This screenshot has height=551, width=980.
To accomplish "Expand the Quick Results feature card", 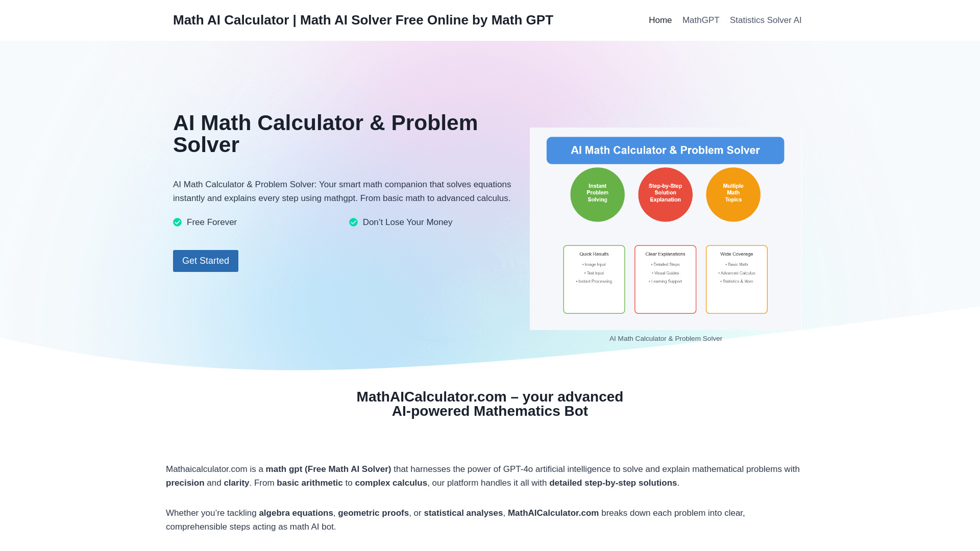I will pyautogui.click(x=594, y=279).
